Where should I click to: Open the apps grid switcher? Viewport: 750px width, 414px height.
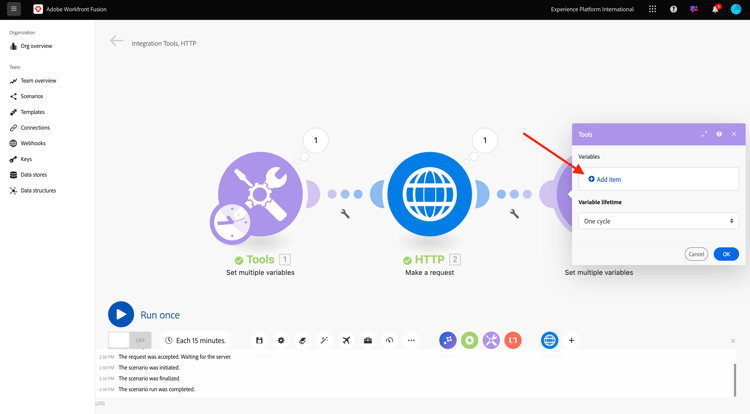click(652, 9)
